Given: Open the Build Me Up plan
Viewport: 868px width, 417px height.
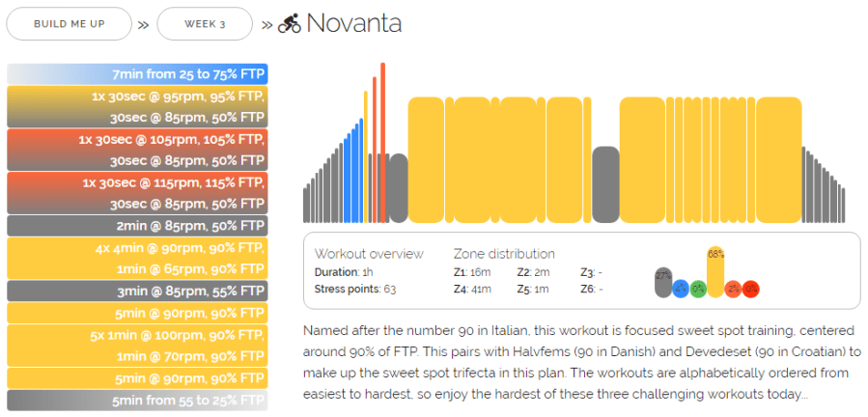Looking at the screenshot, I should pos(69,24).
